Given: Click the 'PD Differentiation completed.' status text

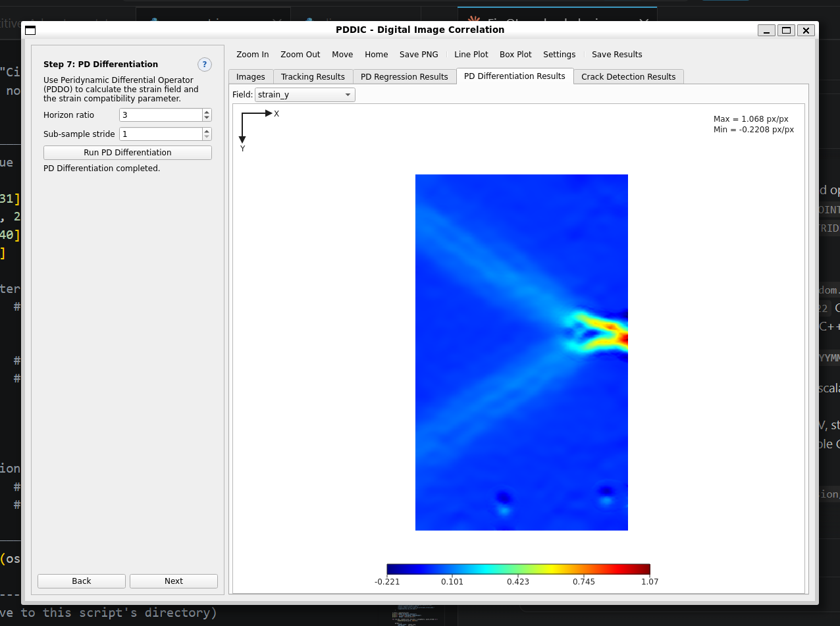Looking at the screenshot, I should coord(102,169).
